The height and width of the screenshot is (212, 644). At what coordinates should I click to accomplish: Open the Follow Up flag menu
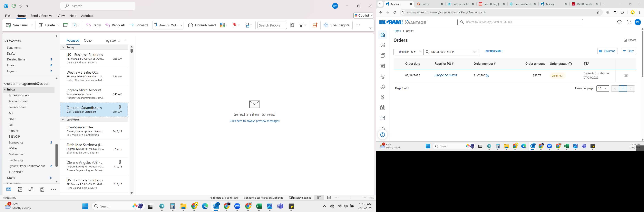pyautogui.click(x=236, y=25)
